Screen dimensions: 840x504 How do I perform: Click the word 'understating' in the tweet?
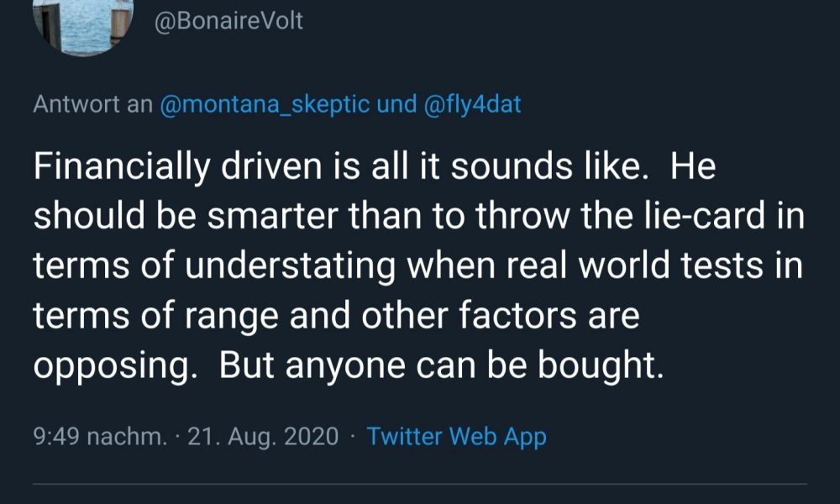[291, 266]
